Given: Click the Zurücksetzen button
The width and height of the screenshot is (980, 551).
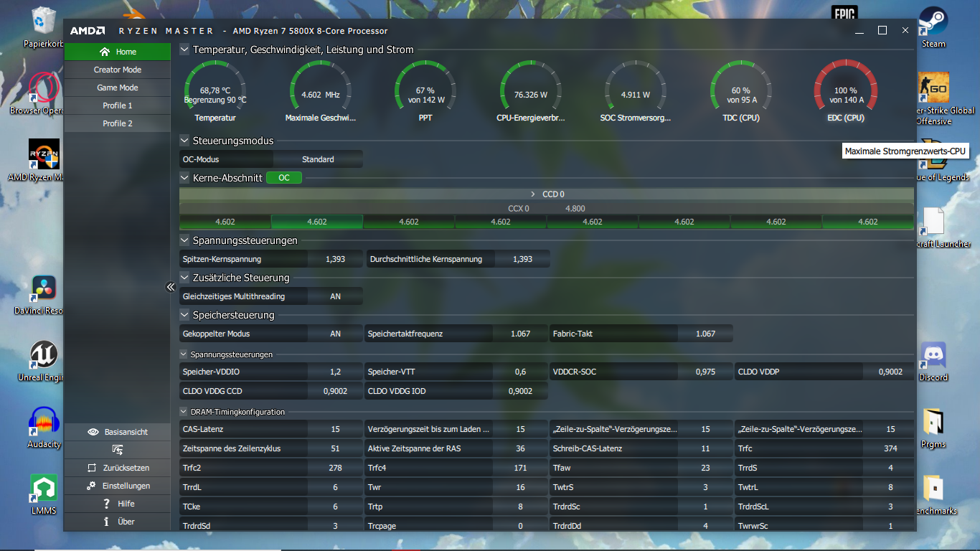Looking at the screenshot, I should coord(118,468).
